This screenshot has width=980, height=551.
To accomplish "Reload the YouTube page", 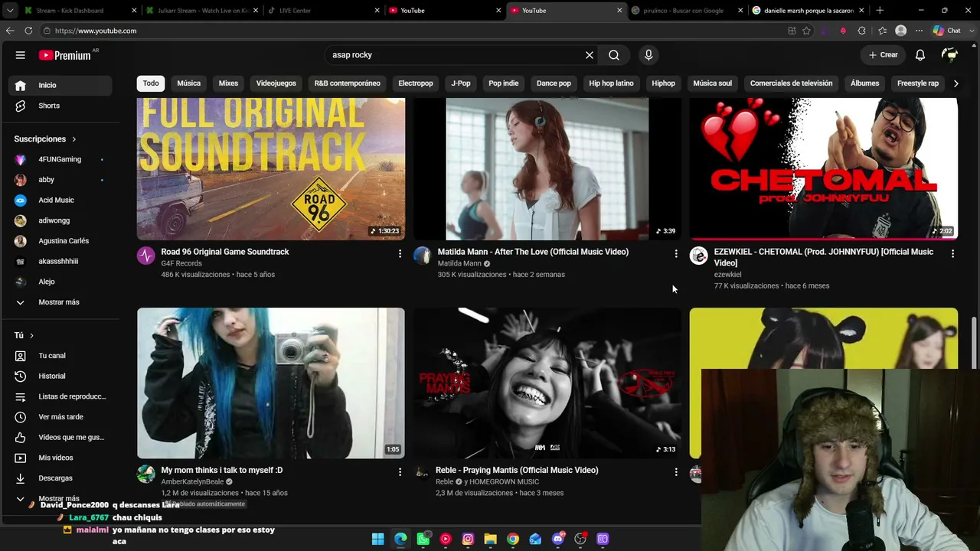I will click(x=28, y=31).
